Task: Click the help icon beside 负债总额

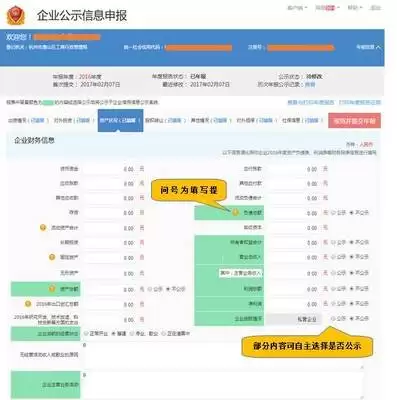Action: [235, 212]
